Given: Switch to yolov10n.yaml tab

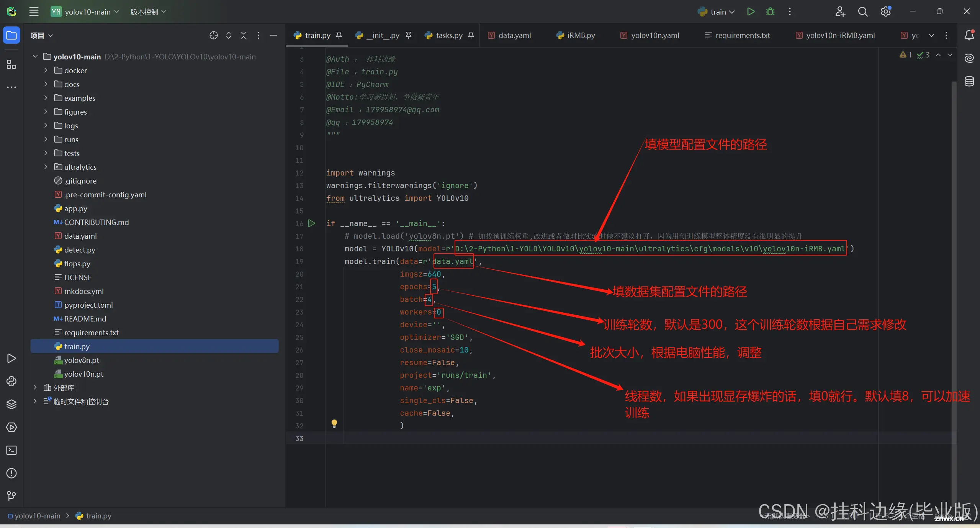Looking at the screenshot, I should [x=650, y=35].
